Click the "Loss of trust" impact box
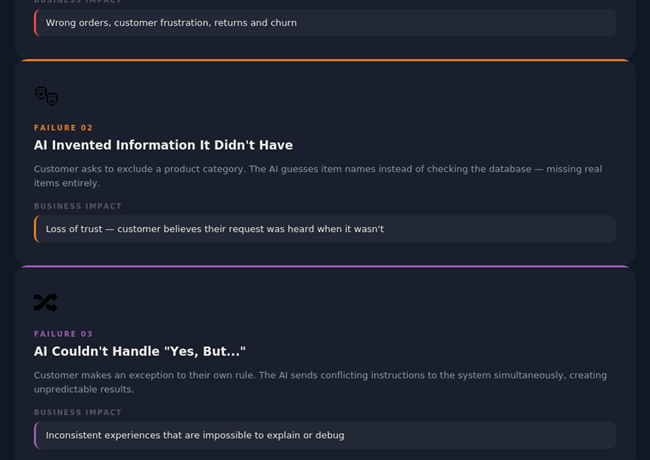This screenshot has width=650, height=460. point(325,229)
